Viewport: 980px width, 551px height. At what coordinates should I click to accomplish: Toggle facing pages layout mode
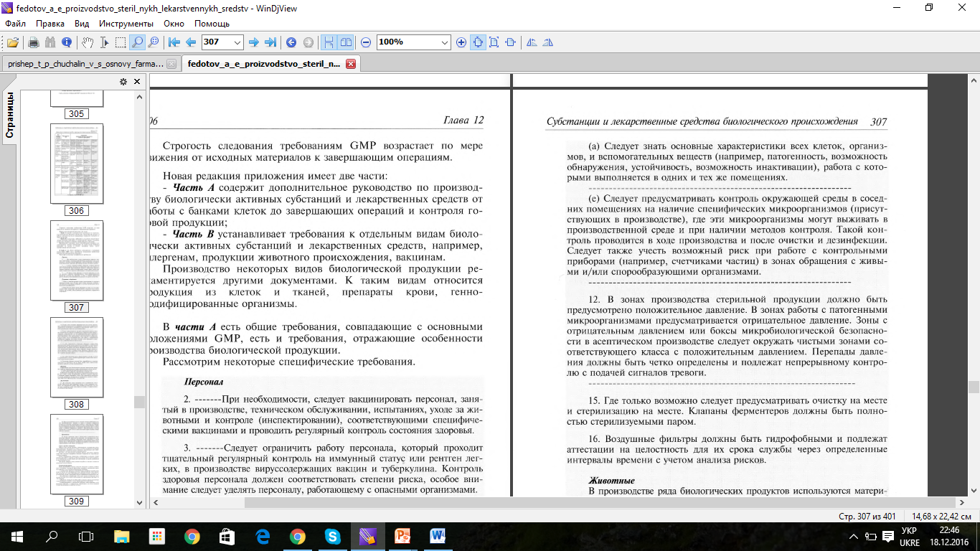click(x=346, y=42)
